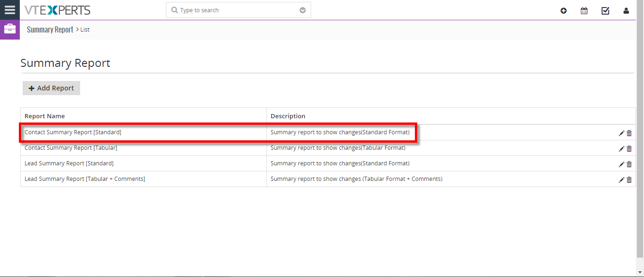Click the Add Report button
The width and height of the screenshot is (644, 277).
[x=51, y=88]
